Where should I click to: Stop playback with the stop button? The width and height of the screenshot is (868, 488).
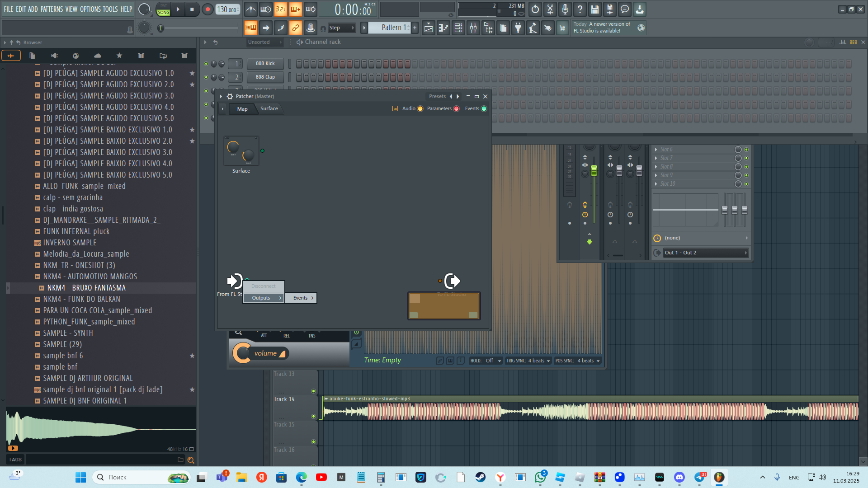pos(192,9)
